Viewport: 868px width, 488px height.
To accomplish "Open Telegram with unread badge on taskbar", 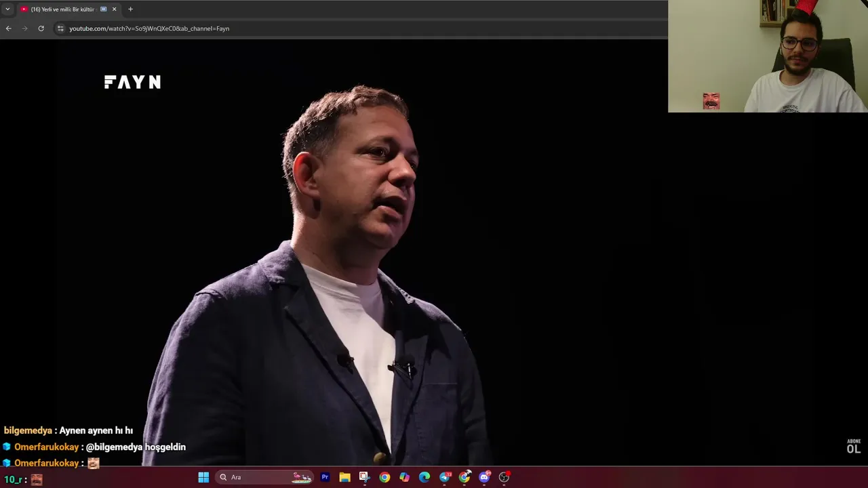I will [445, 477].
